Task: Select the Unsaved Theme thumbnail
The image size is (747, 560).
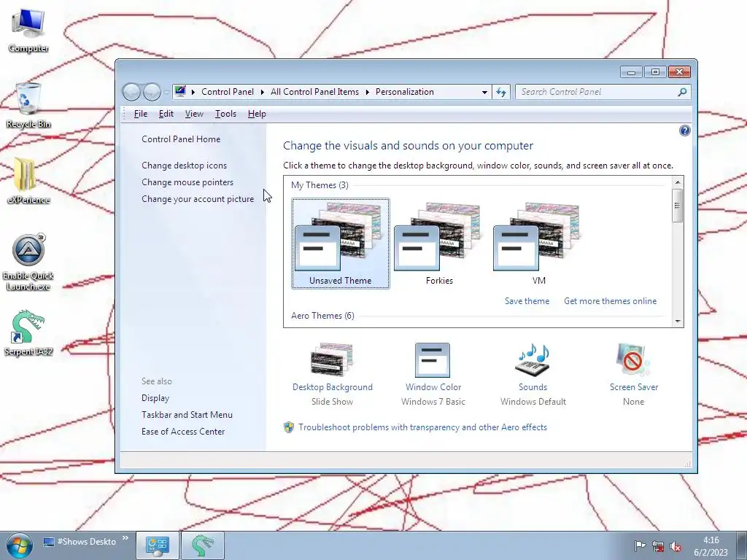Action: point(340,244)
